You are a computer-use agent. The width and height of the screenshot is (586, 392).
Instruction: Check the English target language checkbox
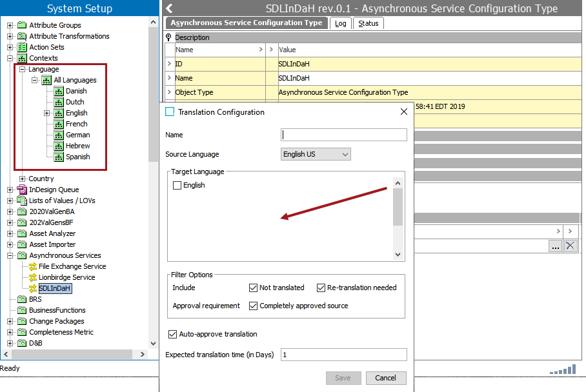click(x=177, y=186)
